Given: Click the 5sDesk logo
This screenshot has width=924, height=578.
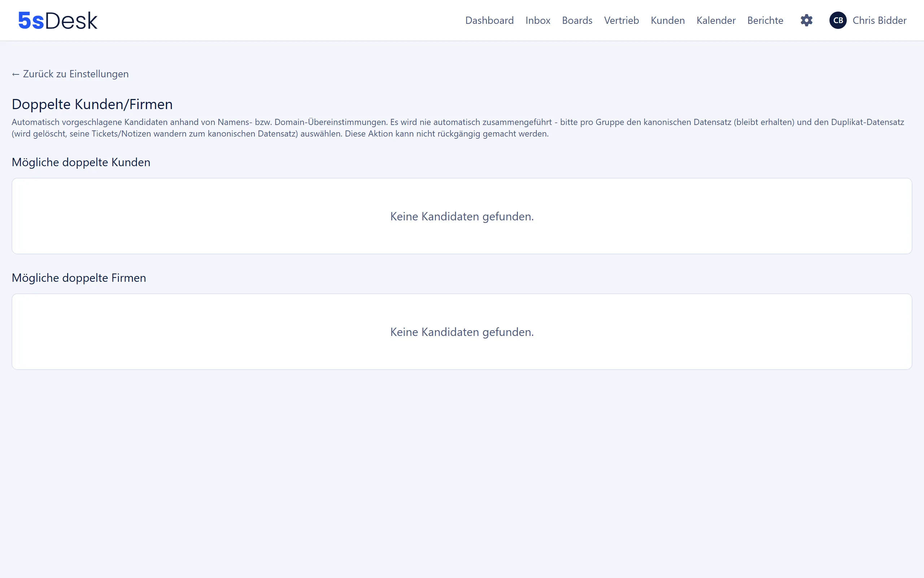Looking at the screenshot, I should 58,21.
